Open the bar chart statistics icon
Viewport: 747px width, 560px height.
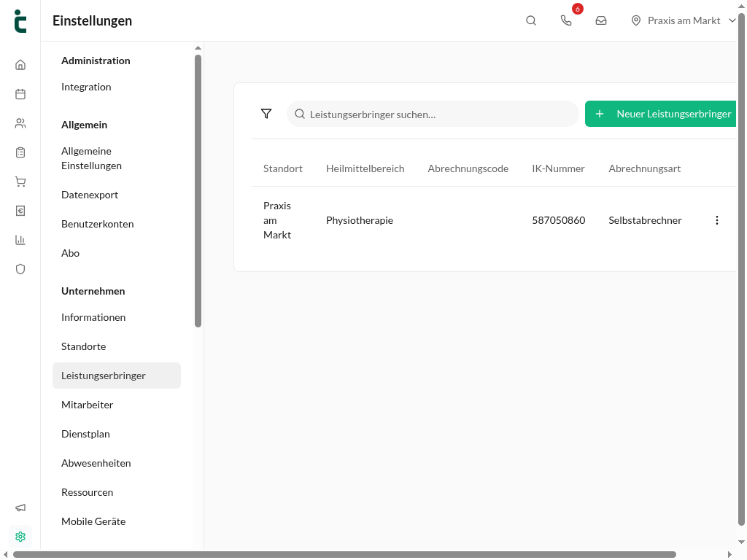point(20,239)
